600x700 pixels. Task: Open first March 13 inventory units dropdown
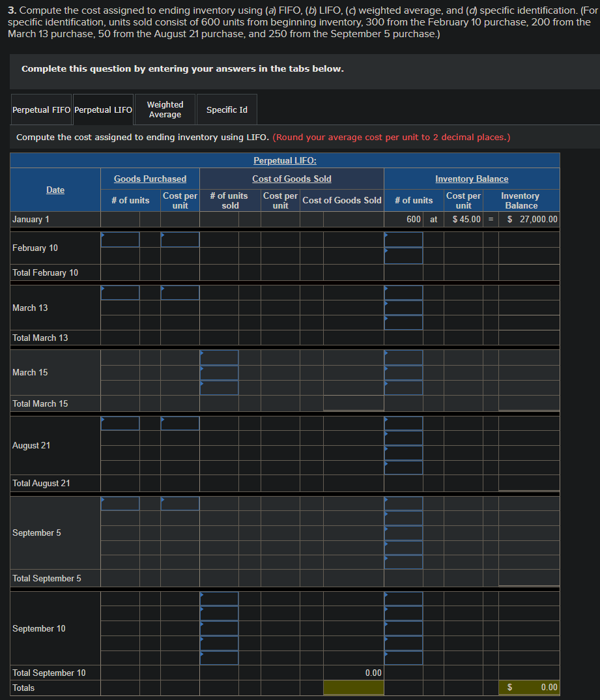coord(403,293)
